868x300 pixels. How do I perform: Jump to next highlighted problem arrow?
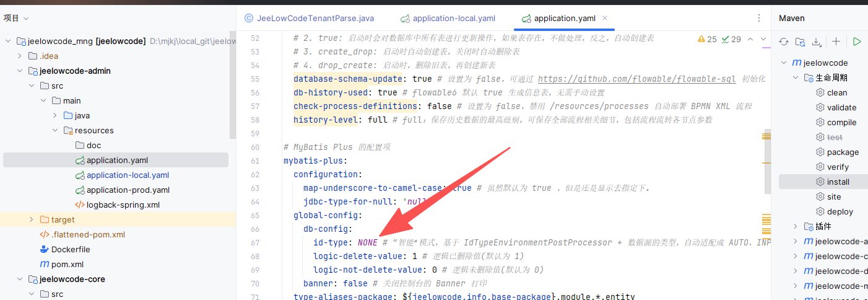763,39
